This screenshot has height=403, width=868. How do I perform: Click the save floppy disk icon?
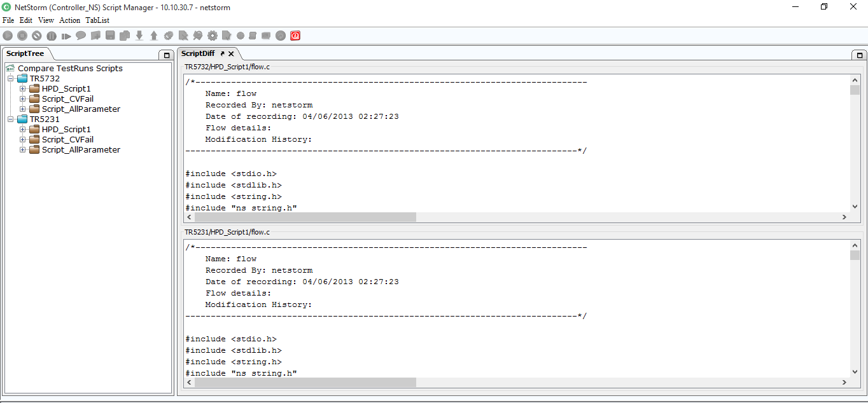coord(110,36)
